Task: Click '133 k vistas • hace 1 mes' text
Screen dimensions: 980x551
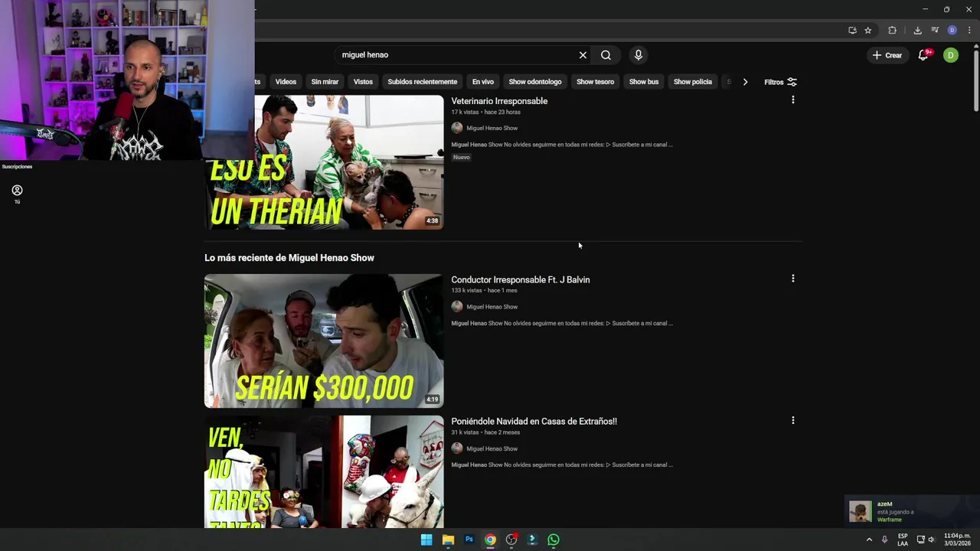Action: tap(484, 291)
